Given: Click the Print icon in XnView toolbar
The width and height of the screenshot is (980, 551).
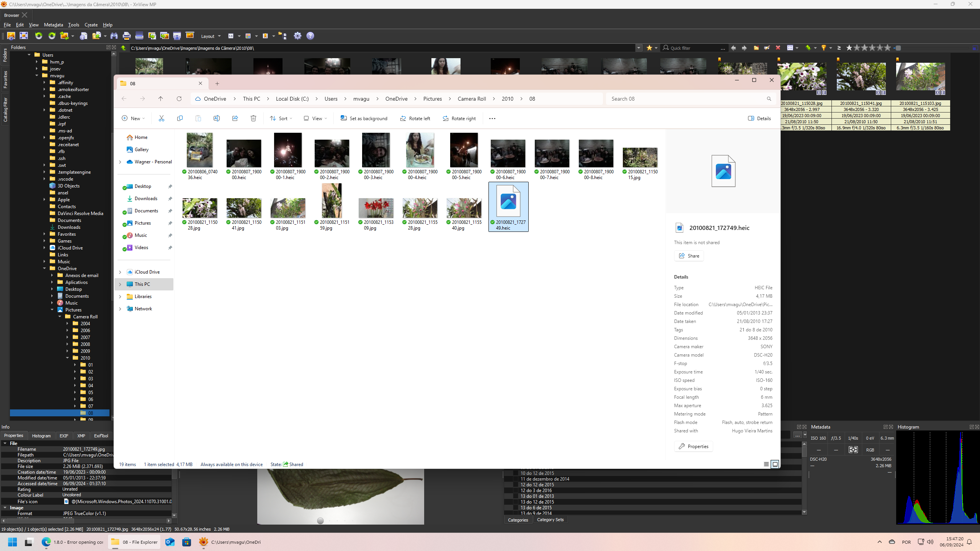Looking at the screenshot, I should 126,36.
